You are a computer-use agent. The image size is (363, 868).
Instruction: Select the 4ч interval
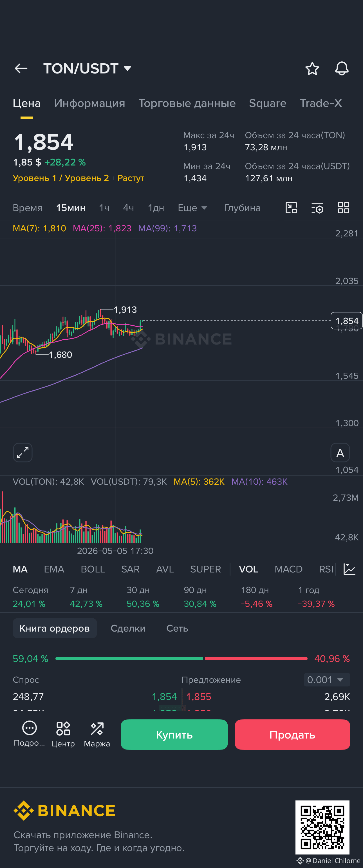tap(129, 208)
